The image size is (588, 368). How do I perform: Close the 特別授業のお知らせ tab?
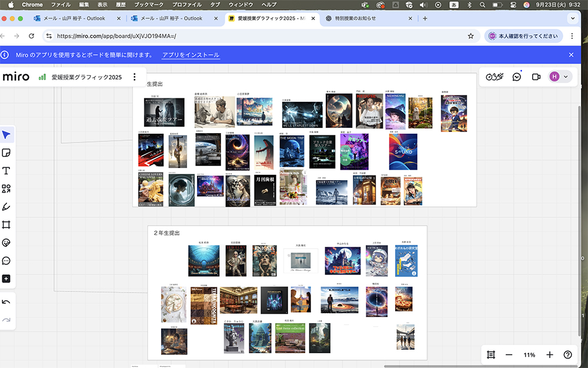coord(410,18)
